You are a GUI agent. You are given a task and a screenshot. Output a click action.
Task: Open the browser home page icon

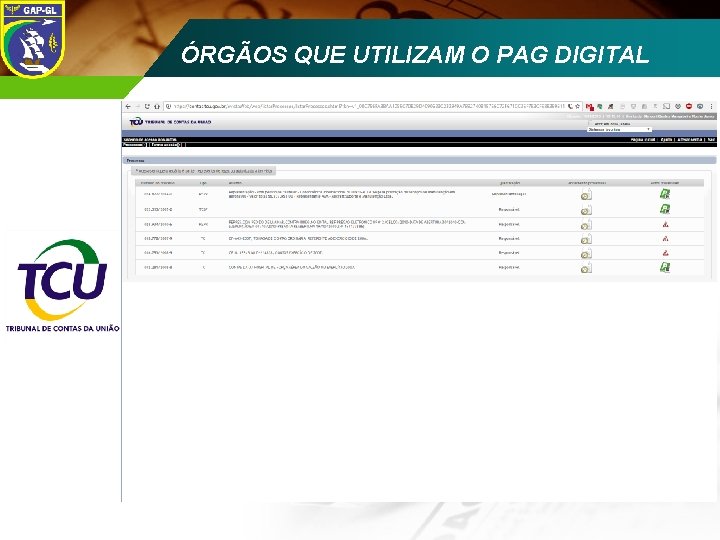tap(157, 107)
